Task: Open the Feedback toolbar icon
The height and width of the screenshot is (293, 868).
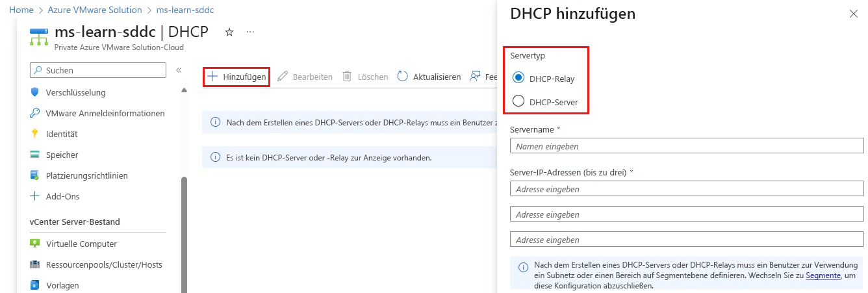Action: [474, 77]
